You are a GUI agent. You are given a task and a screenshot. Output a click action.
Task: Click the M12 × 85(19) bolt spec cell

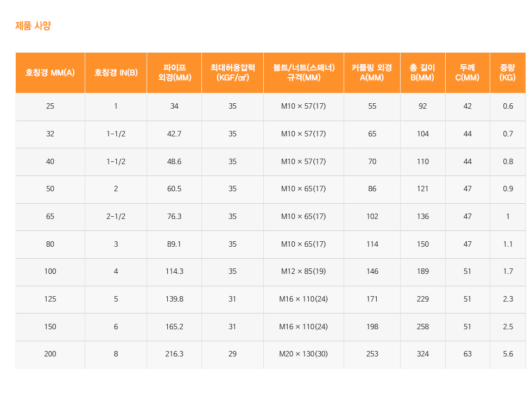tap(303, 271)
